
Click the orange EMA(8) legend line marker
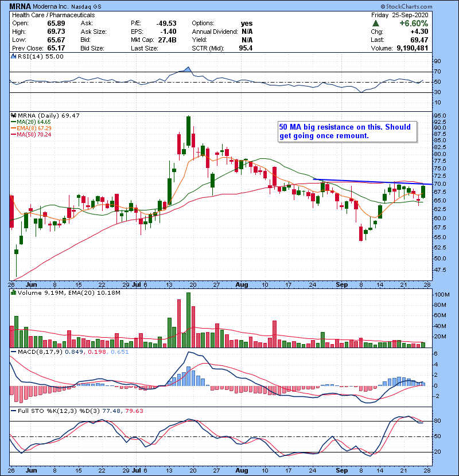[13, 128]
